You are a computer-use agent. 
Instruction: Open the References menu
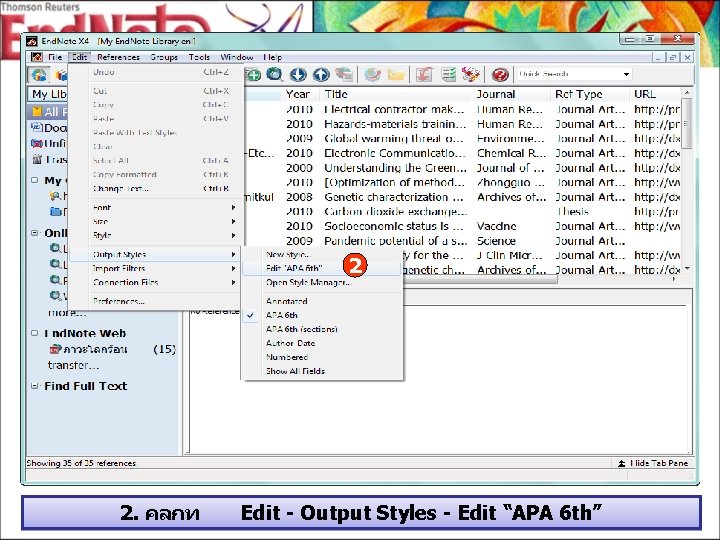click(x=118, y=57)
